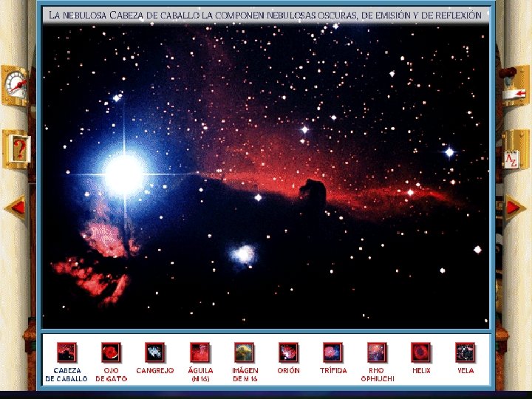Go to next page with right red arrow
Viewport: 532px width, 399px height.
pyautogui.click(x=516, y=208)
